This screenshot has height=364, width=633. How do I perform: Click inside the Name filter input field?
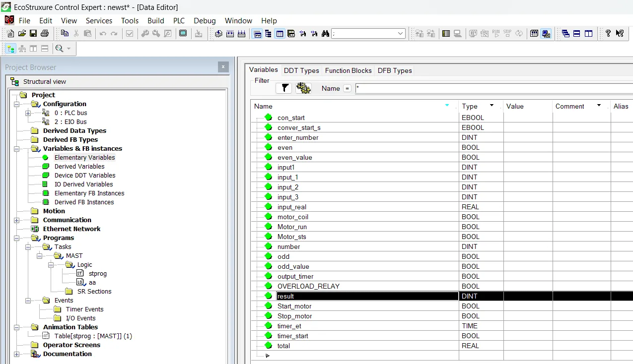coord(494,88)
